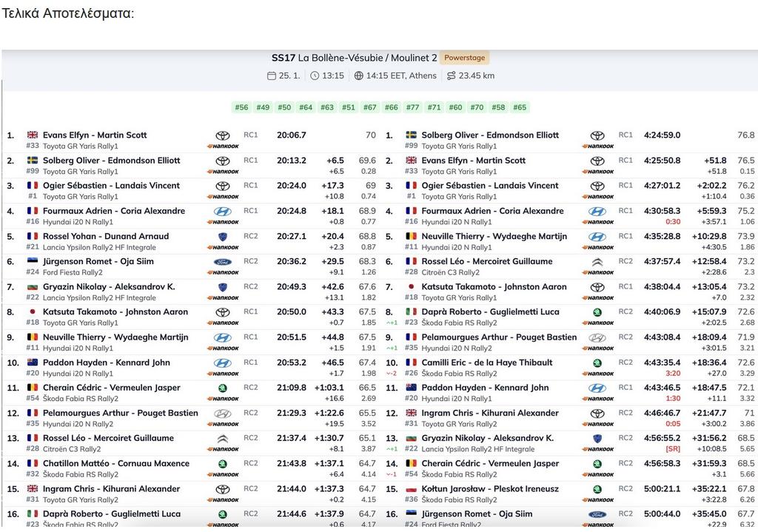The image size is (758, 532).
Task: Click the heading 'Τελικά Αποτελέσματα:'
Action: [67, 13]
